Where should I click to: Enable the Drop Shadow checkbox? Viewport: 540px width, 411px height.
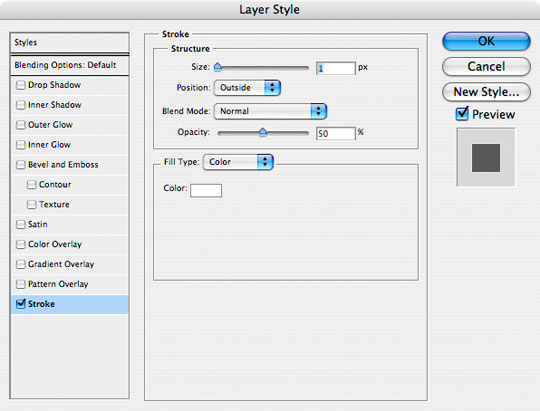point(21,85)
